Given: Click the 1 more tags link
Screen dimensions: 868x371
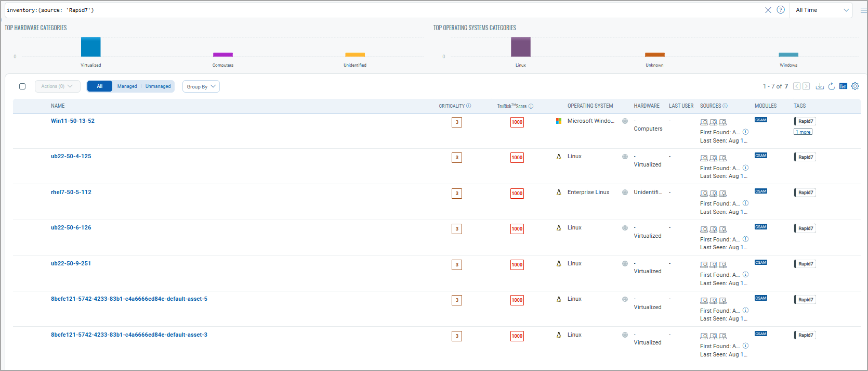Looking at the screenshot, I should pyautogui.click(x=803, y=132).
